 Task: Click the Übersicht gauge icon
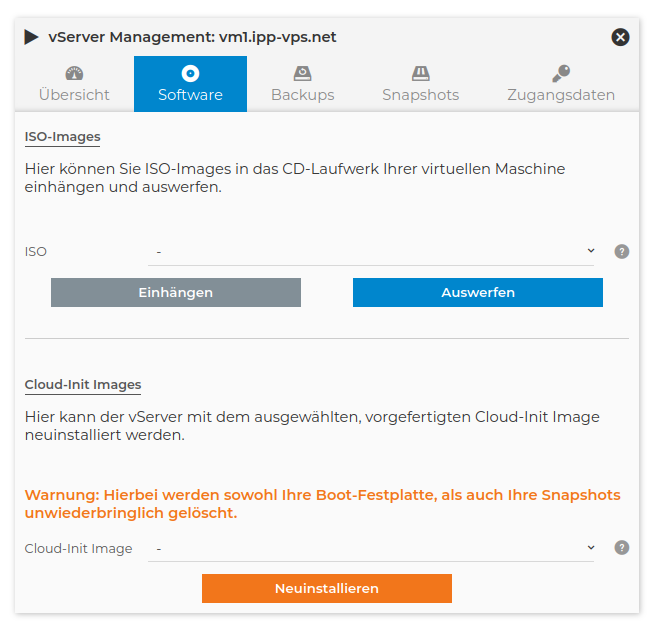[74, 74]
